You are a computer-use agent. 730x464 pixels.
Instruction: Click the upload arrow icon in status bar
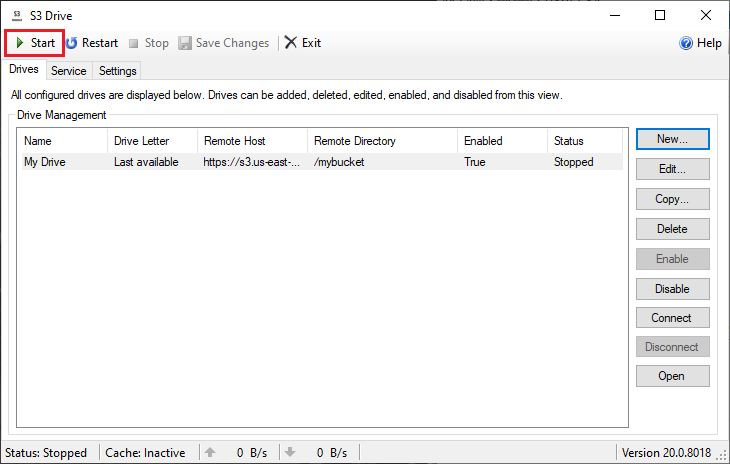[x=210, y=452]
